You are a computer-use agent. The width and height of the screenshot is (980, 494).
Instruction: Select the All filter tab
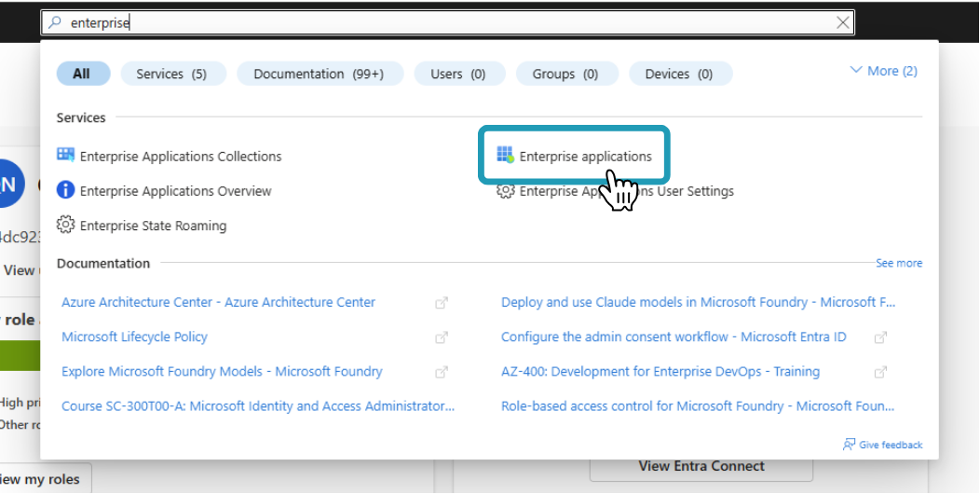coord(83,74)
